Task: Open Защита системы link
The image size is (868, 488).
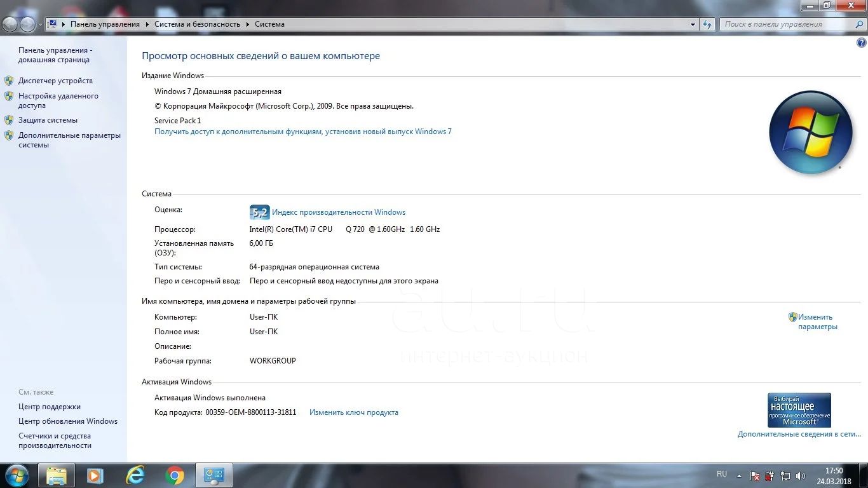Action: [x=48, y=120]
